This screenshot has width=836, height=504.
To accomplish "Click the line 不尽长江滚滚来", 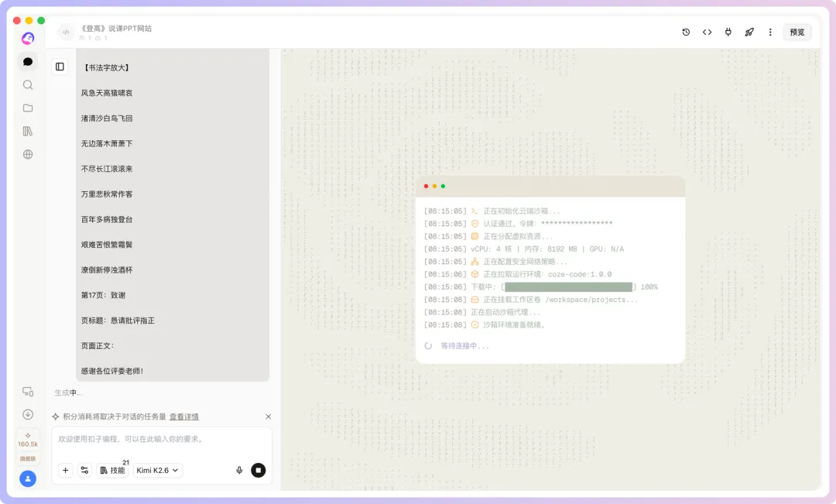I will pos(107,169).
